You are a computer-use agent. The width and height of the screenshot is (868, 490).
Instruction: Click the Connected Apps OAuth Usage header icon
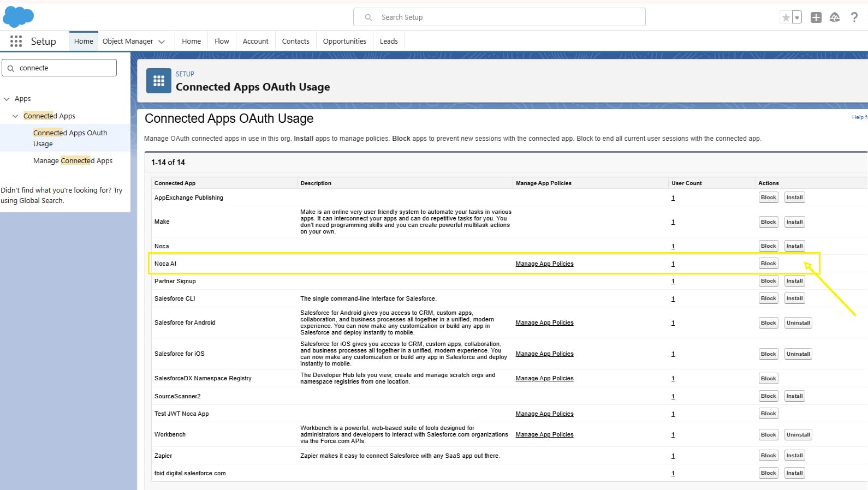point(158,81)
